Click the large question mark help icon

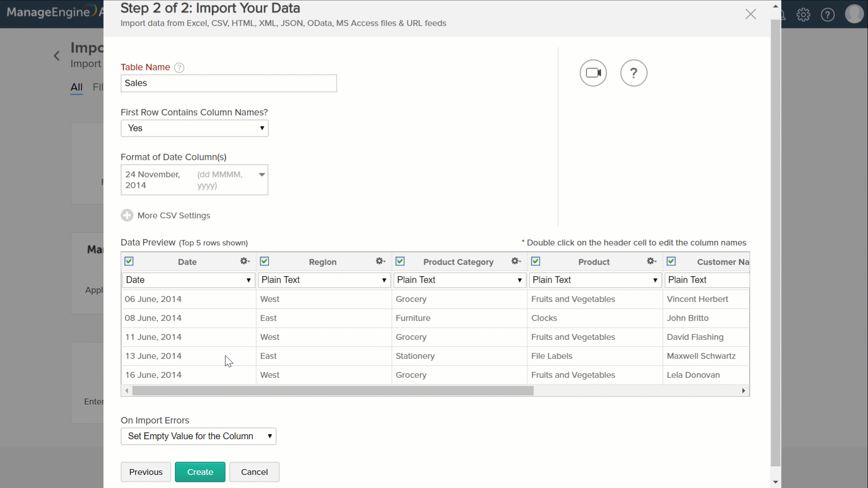click(633, 73)
